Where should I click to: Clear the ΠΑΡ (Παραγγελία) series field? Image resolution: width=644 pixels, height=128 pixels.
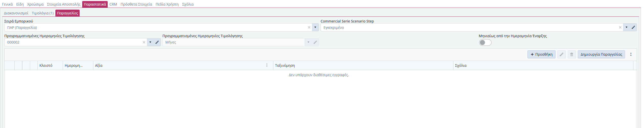tap(309, 28)
